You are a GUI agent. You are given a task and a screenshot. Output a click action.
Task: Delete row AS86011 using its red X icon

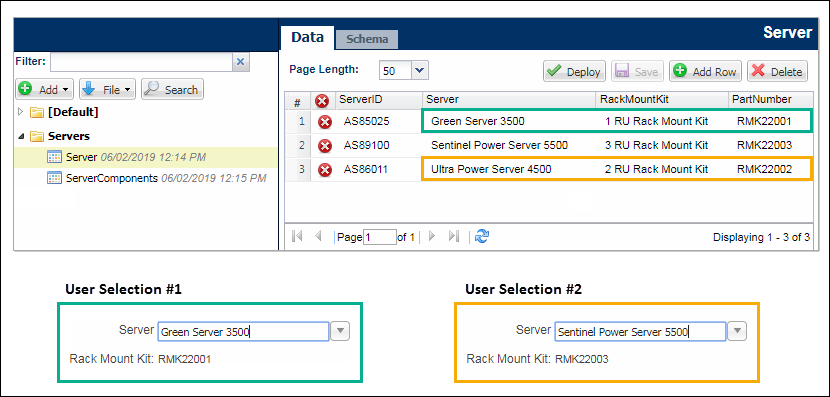[324, 169]
